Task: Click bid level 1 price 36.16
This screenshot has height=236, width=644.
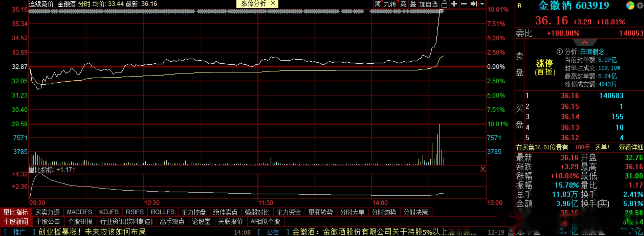Action: pyautogui.click(x=570, y=96)
